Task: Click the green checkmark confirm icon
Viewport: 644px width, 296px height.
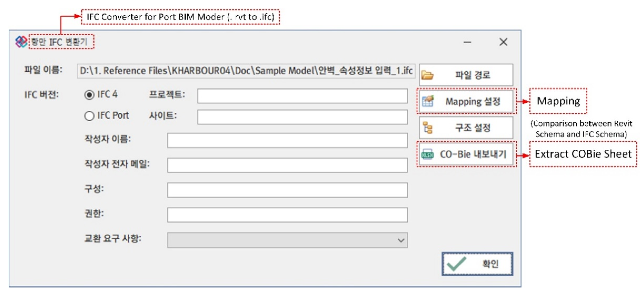Action: [456, 264]
